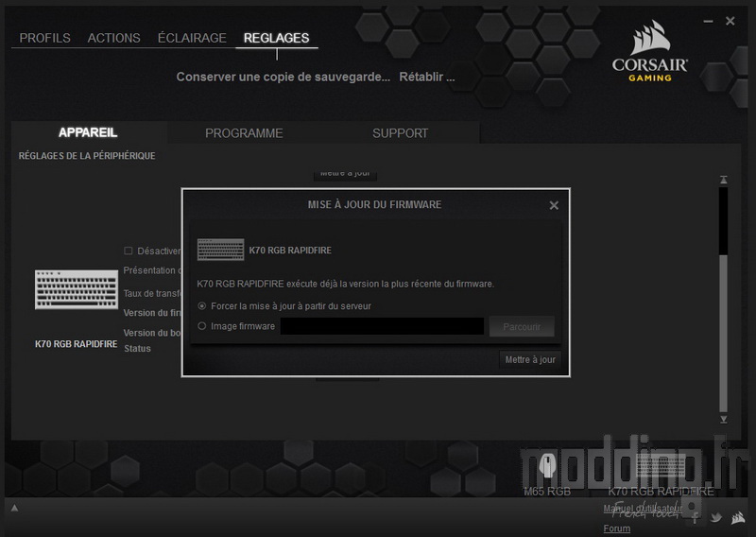
Task: Click the Rétablir button
Action: click(427, 77)
